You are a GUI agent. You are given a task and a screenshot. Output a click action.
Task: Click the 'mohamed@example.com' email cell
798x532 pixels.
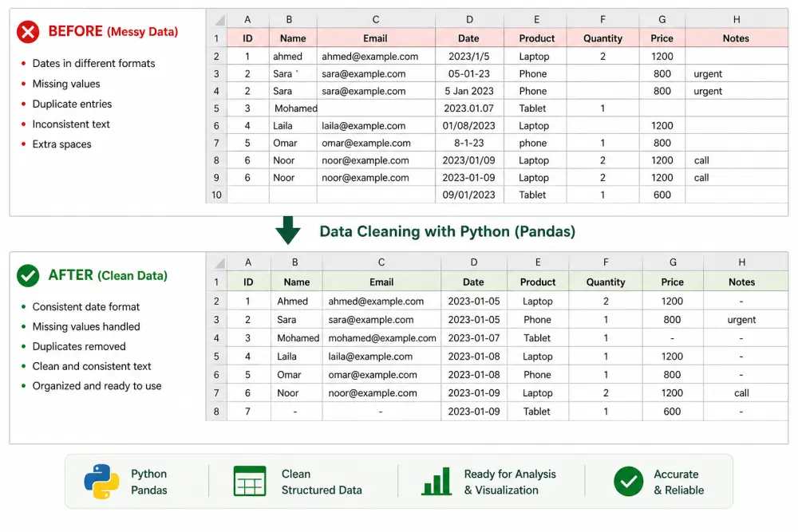pos(382,337)
